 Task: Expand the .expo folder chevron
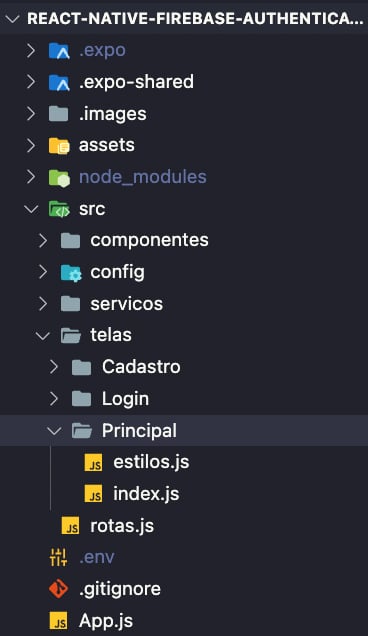pyautogui.click(x=31, y=50)
